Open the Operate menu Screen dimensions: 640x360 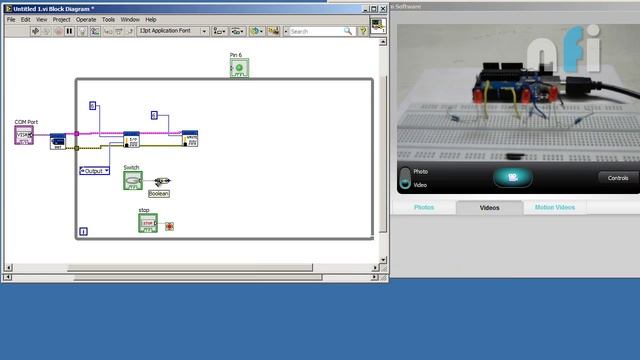click(86, 20)
